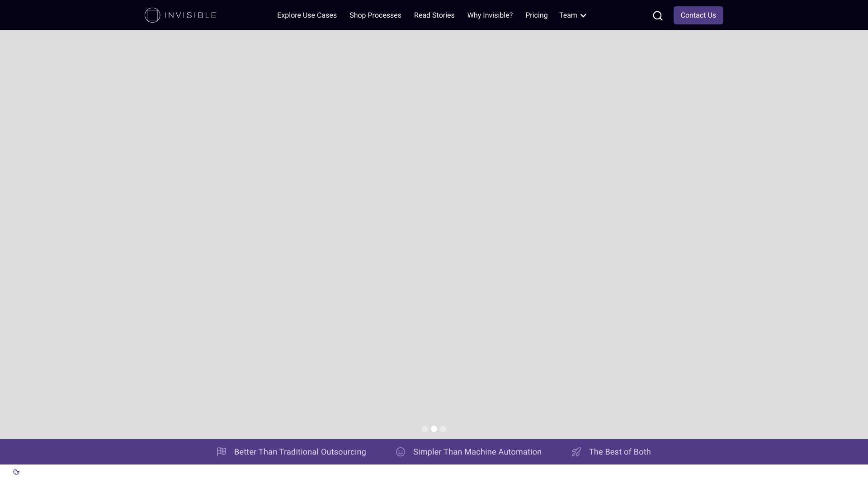Image resolution: width=868 pixels, height=488 pixels.
Task: Go to Shop Processes
Action: [375, 15]
